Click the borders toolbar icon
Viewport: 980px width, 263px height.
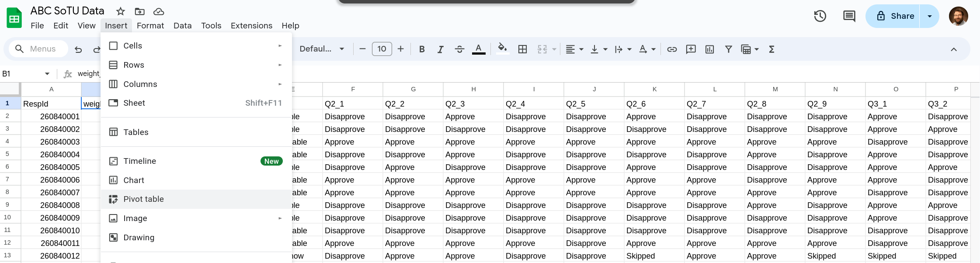[x=522, y=49]
